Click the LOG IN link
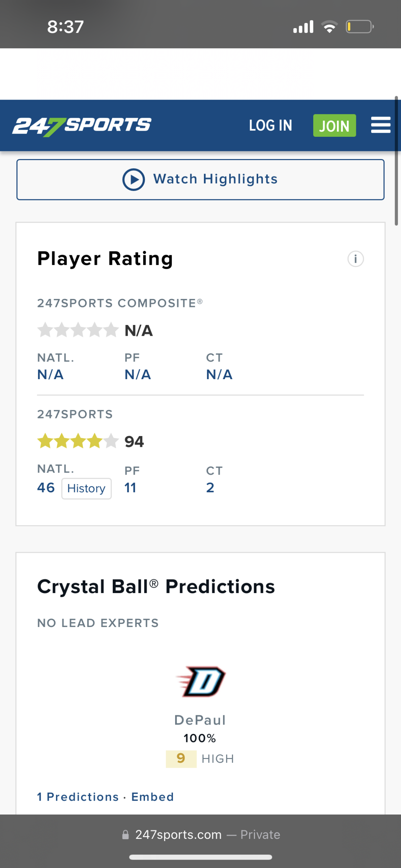Image resolution: width=401 pixels, height=868 pixels. [271, 125]
